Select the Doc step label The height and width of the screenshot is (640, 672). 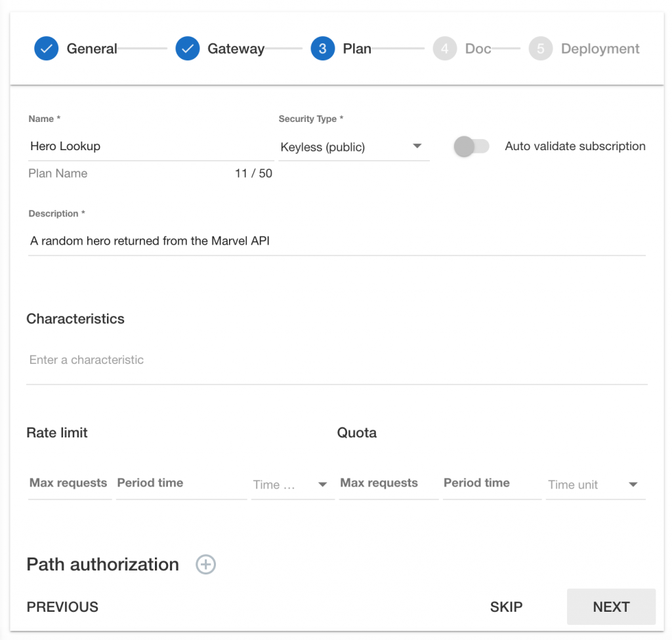point(478,48)
